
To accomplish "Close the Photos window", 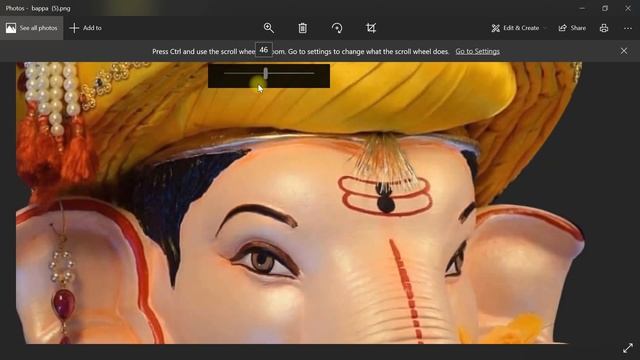I will click(628, 8).
